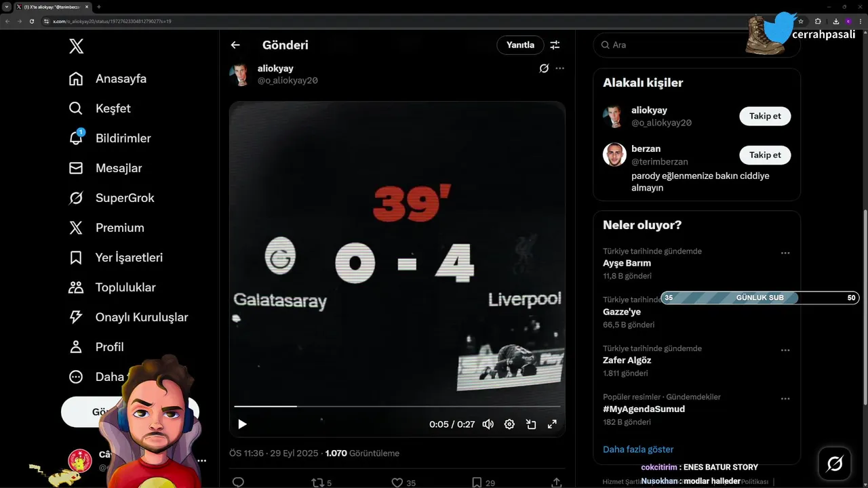The width and height of the screenshot is (868, 488).
Task: Click the Grok icon on aliokyay's post
Action: (x=544, y=68)
